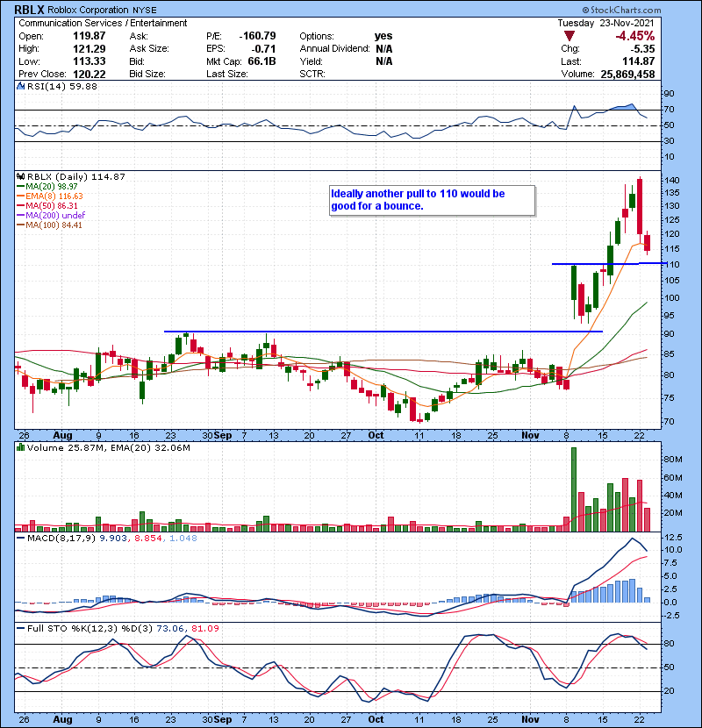The width and height of the screenshot is (702, 728).
Task: Click the candlestick icon beside RBLX (Daily)
Action: pos(20,177)
